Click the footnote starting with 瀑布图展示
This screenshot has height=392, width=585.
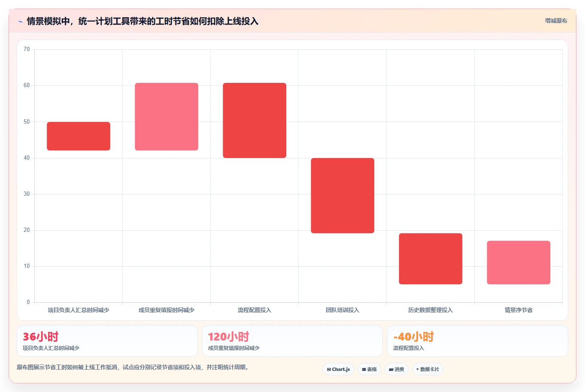point(133,368)
